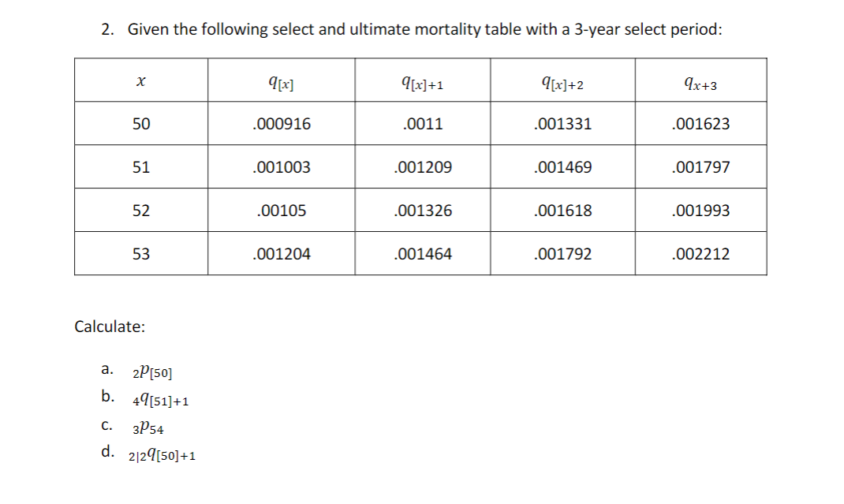Click the Calculate: label text
844x504 pixels.
[110, 327]
